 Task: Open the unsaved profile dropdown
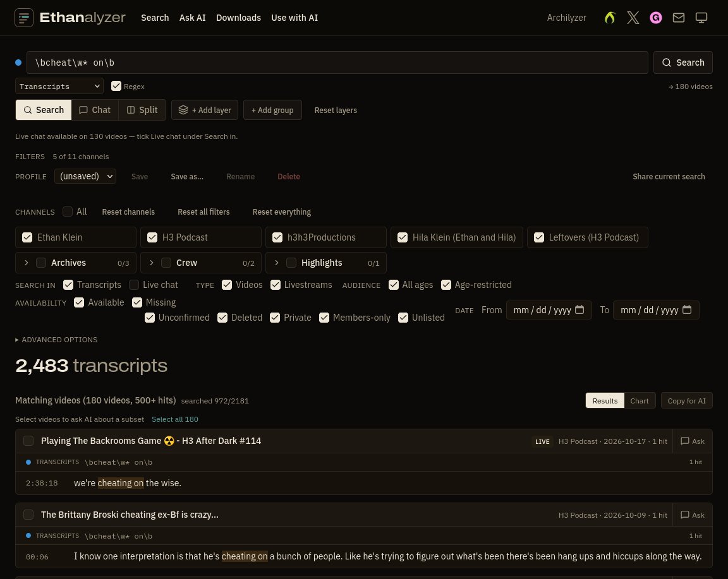(x=85, y=176)
